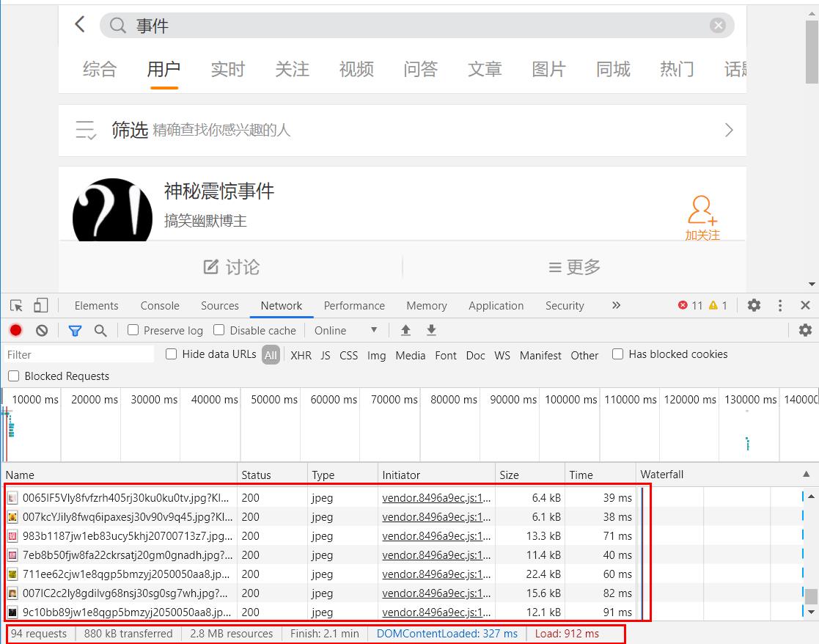Filter requests by XHR

301,356
